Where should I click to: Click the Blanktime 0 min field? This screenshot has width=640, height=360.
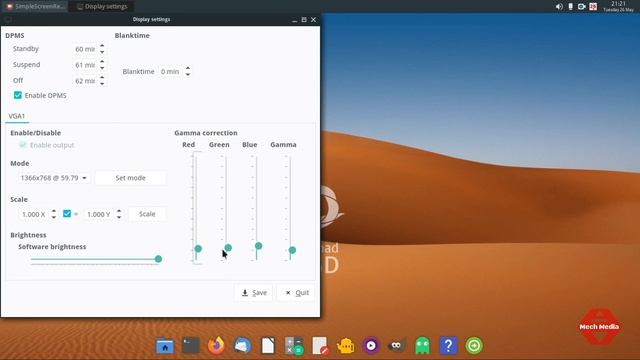pyautogui.click(x=170, y=71)
